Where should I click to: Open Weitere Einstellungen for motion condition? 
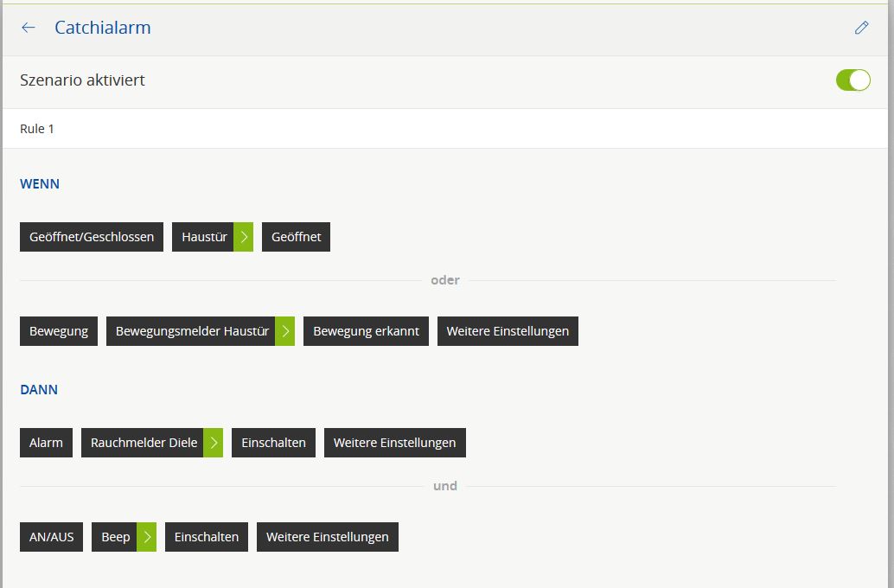tap(508, 331)
